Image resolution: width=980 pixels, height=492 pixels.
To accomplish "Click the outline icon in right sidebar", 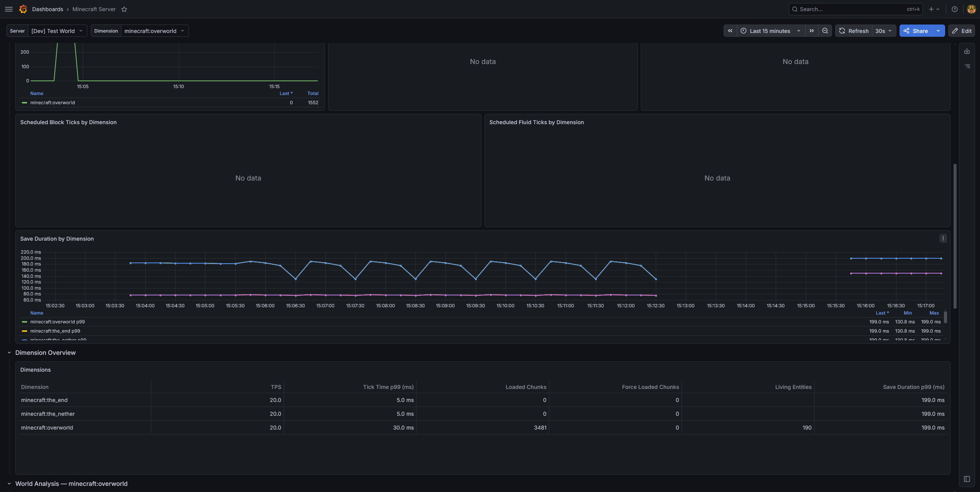I will click(967, 66).
